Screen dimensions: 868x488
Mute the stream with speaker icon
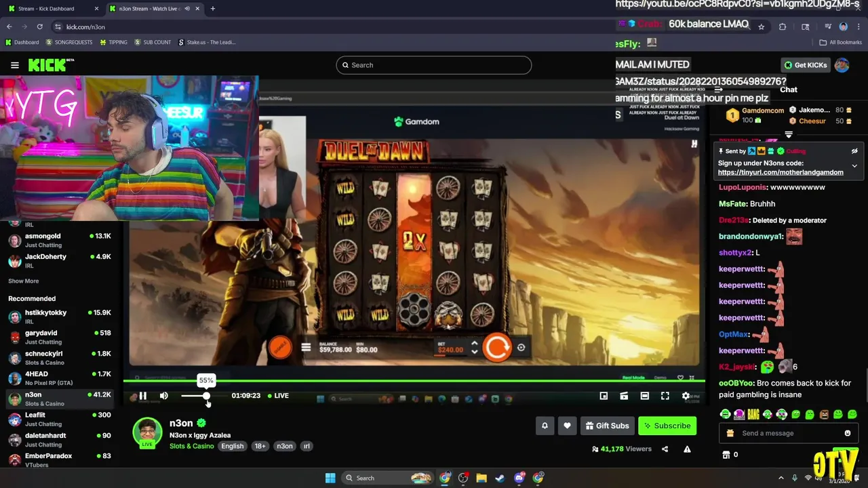click(163, 396)
